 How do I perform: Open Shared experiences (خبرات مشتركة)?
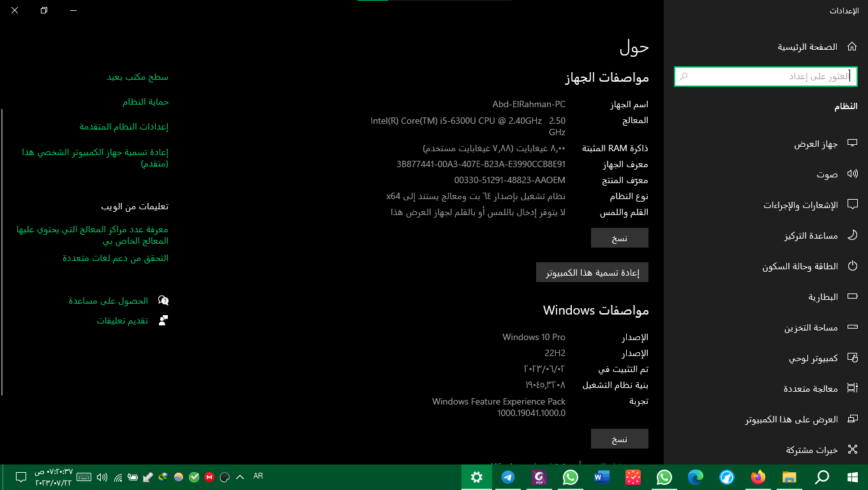[766, 450]
